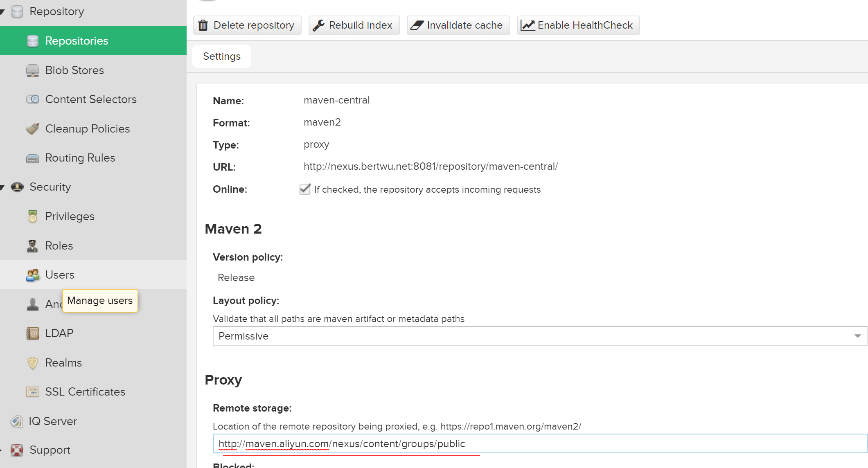Uncheck the Online repository checkbox
868x468 pixels.
pyautogui.click(x=304, y=189)
